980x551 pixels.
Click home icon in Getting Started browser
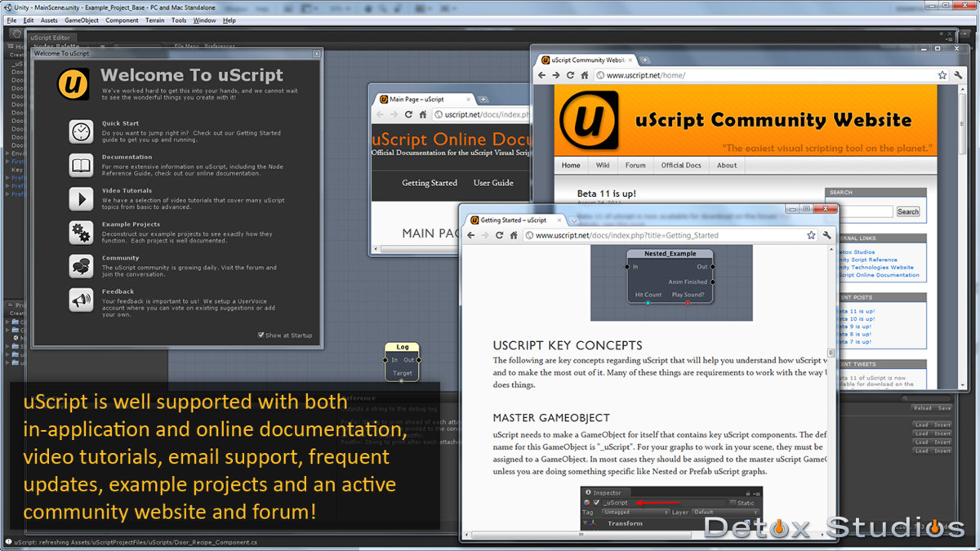513,235
